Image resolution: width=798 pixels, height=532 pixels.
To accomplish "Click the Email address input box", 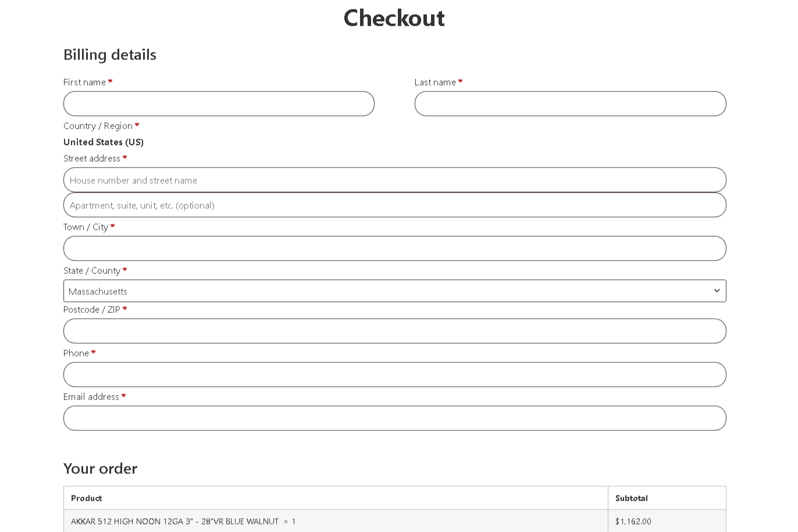I will click(x=394, y=418).
